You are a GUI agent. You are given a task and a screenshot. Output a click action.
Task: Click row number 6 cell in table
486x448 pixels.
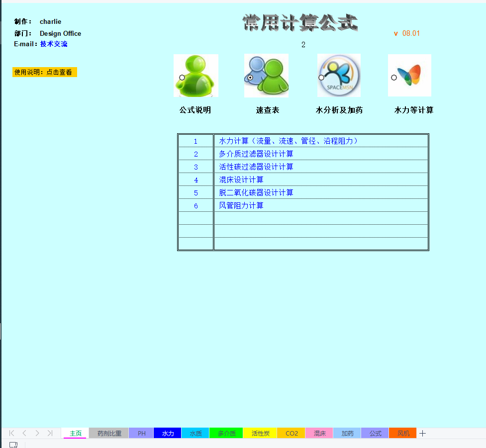click(x=195, y=206)
